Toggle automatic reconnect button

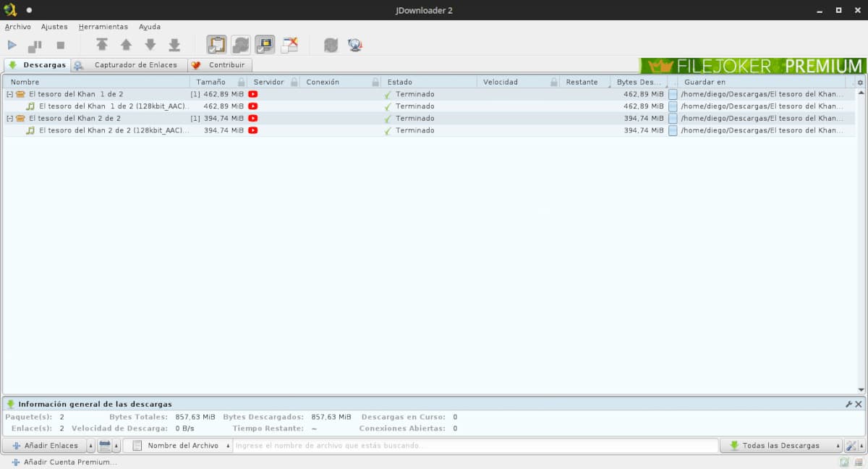coord(241,45)
